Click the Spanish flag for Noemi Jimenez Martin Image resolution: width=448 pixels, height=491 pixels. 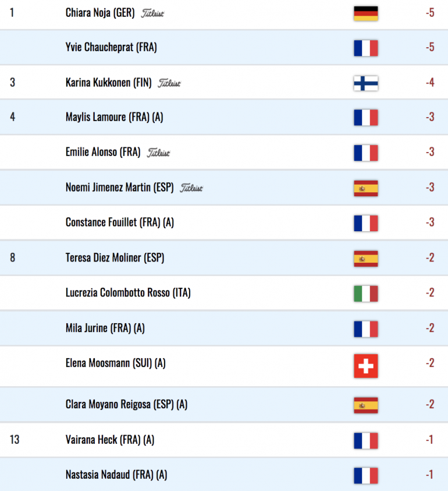[x=366, y=188]
